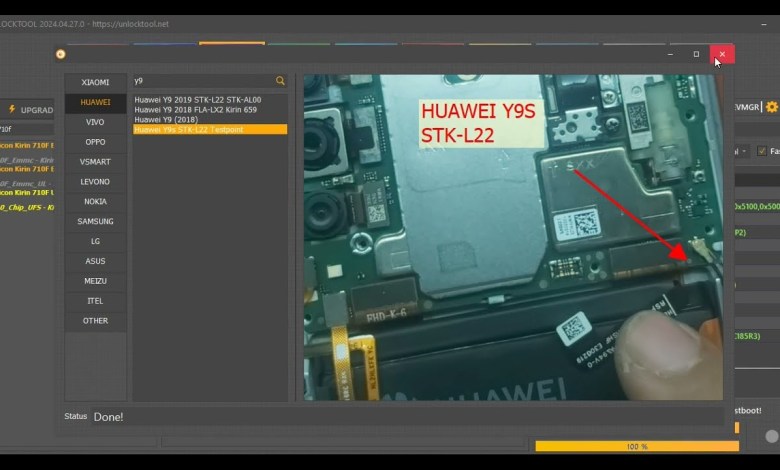Select the SAMSUNG brand tab
Image resolution: width=780 pixels, height=470 pixels.
(95, 222)
